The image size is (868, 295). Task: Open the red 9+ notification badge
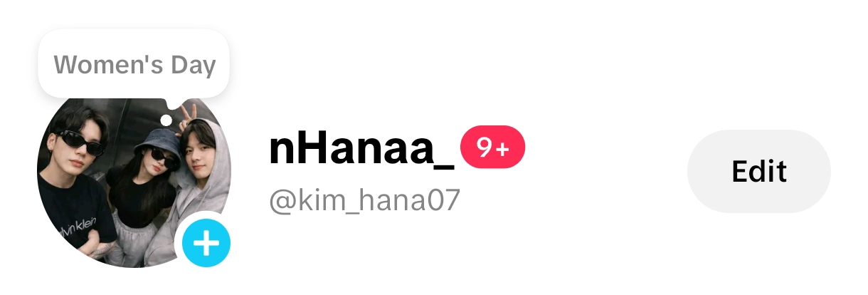coord(492,148)
